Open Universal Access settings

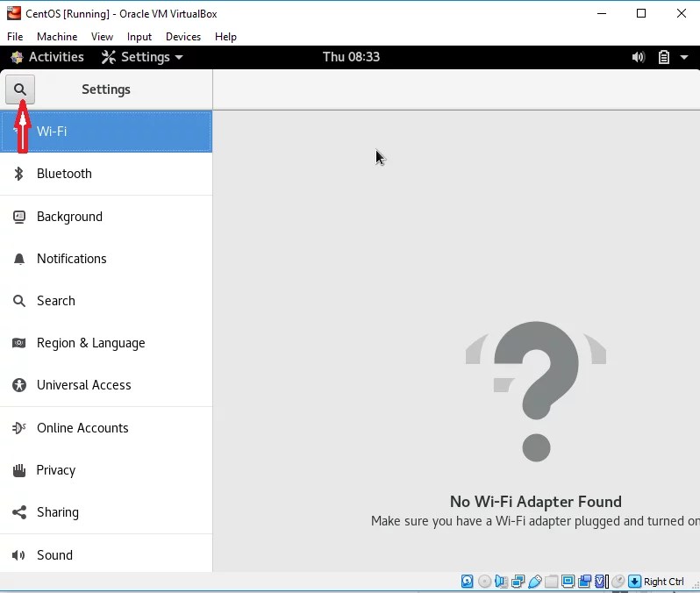point(106,385)
